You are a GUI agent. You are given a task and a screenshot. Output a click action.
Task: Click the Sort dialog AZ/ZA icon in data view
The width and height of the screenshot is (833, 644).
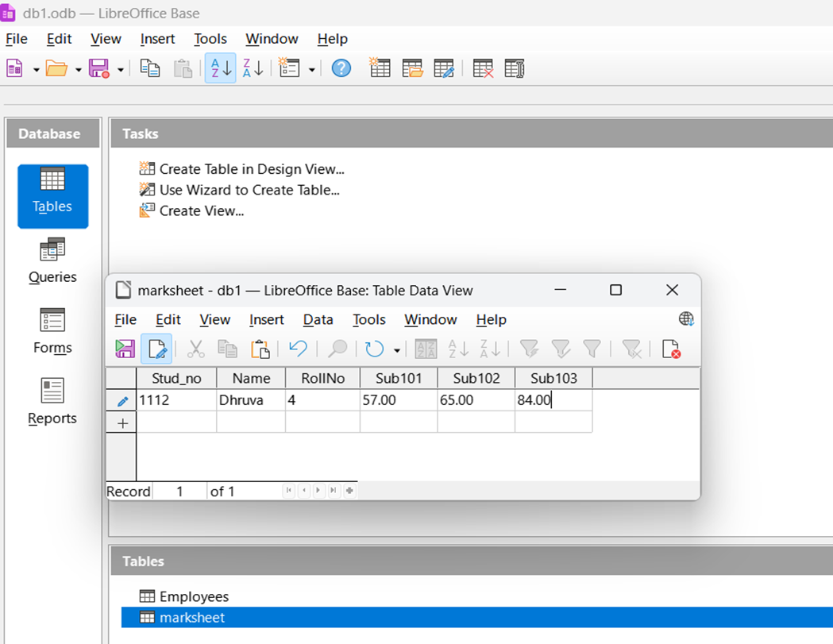426,349
